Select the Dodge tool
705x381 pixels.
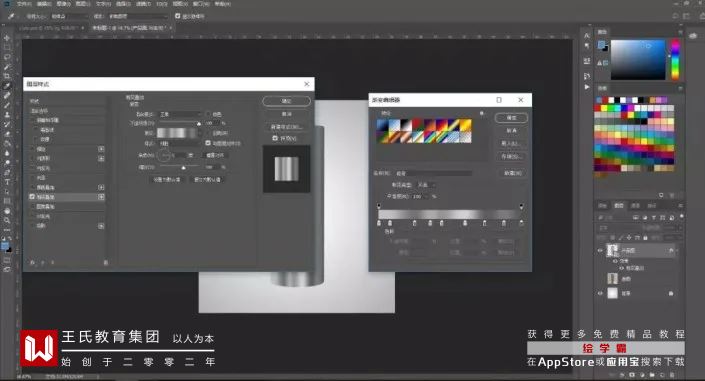coord(7,162)
